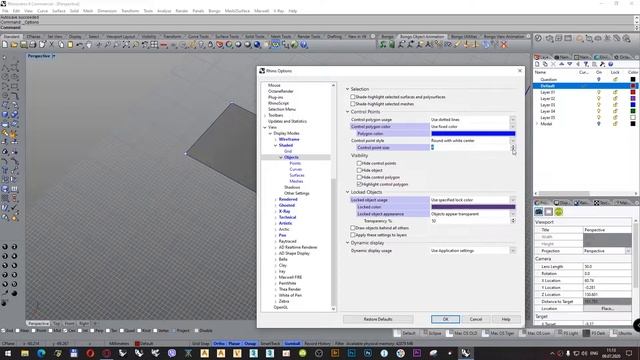640x360 pixels.
Task: Click the New file icon in Standard toolbar
Action: (x=5, y=44)
